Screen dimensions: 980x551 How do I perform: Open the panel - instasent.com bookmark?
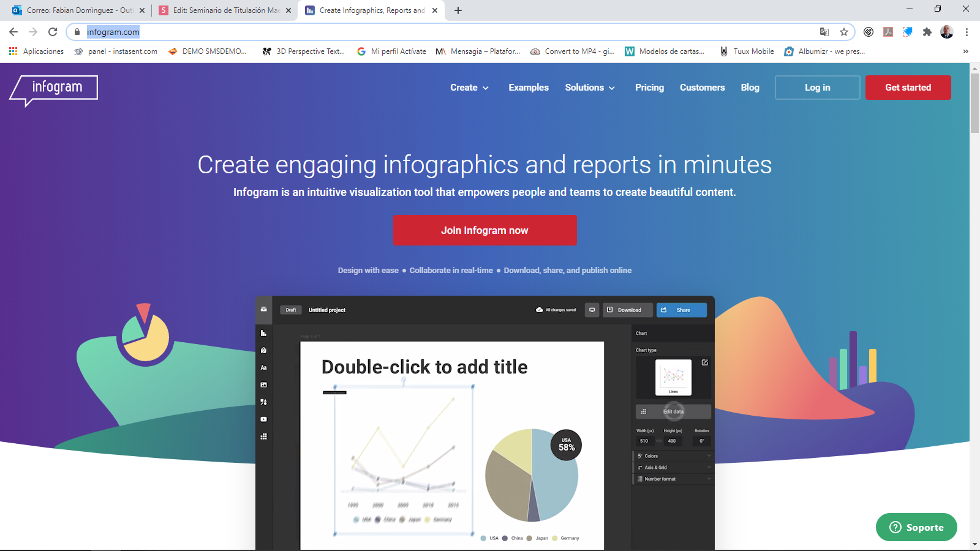coord(115,51)
